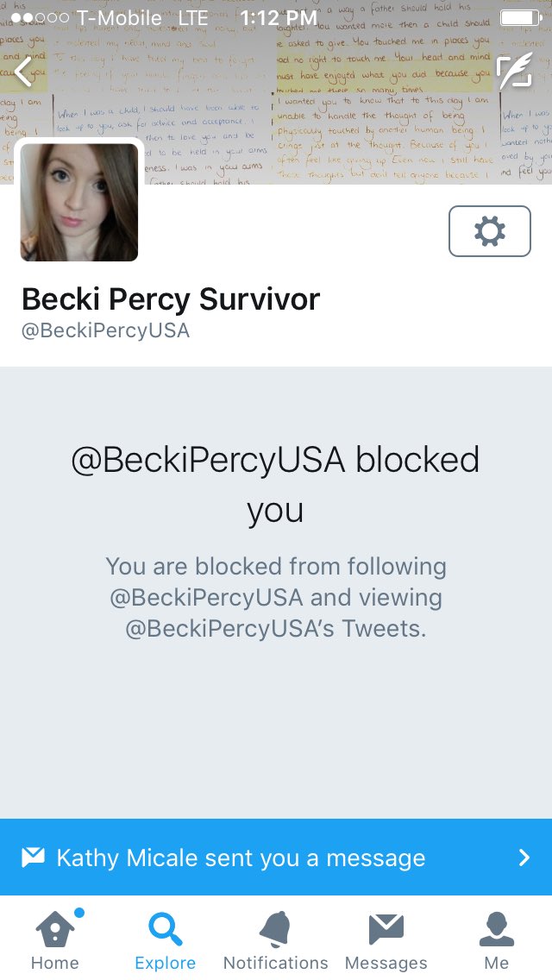Tap the handwritten letter header image
This screenshot has width=552, height=980.
[x=276, y=91]
